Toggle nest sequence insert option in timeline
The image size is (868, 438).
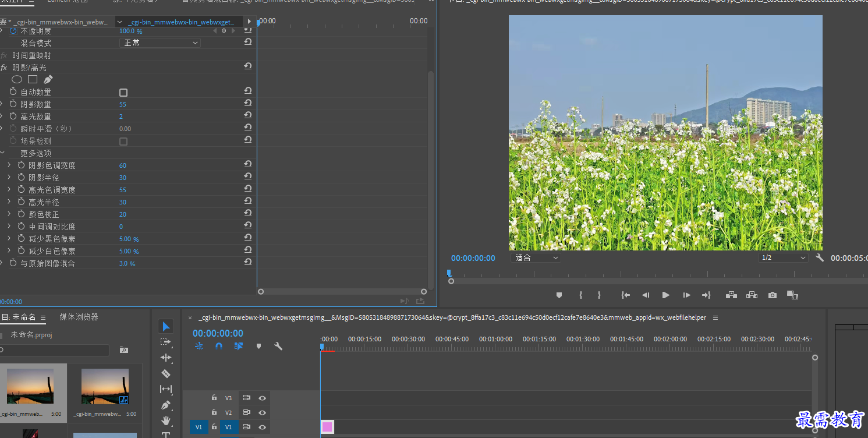(x=199, y=346)
